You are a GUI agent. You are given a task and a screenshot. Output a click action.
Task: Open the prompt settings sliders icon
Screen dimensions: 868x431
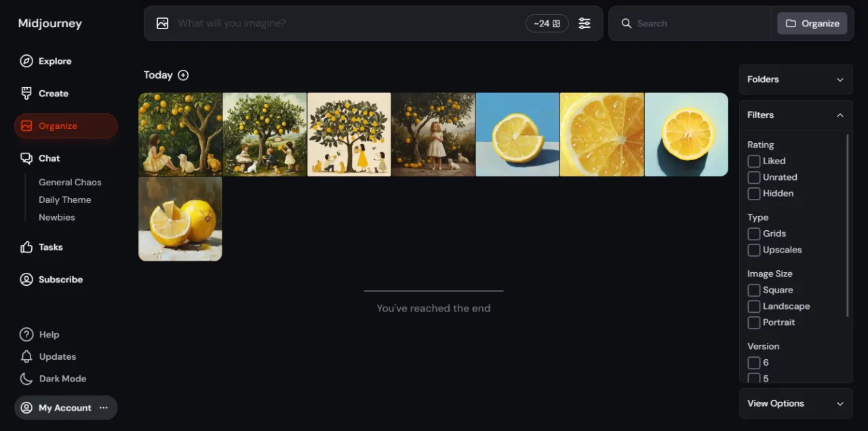[x=585, y=23]
